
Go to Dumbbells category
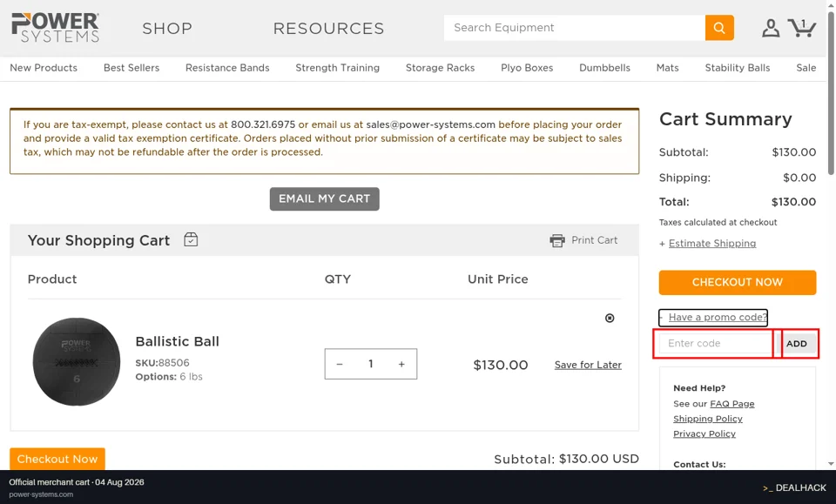[x=604, y=68]
